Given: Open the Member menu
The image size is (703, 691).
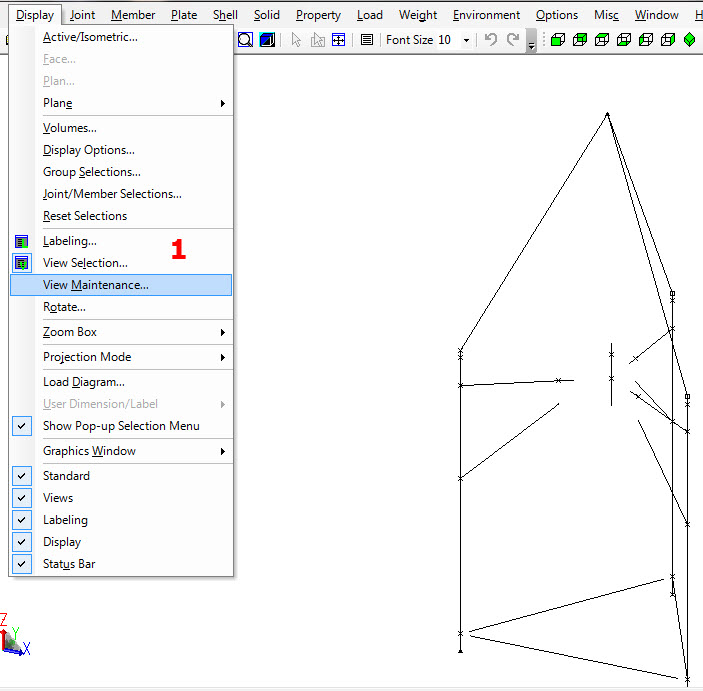Looking at the screenshot, I should 133,15.
